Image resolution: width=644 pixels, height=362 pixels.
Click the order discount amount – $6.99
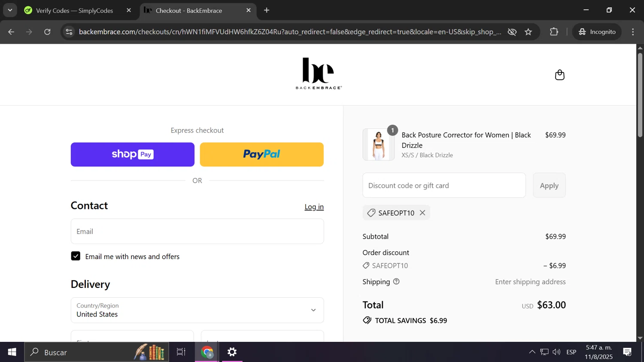[555, 265]
